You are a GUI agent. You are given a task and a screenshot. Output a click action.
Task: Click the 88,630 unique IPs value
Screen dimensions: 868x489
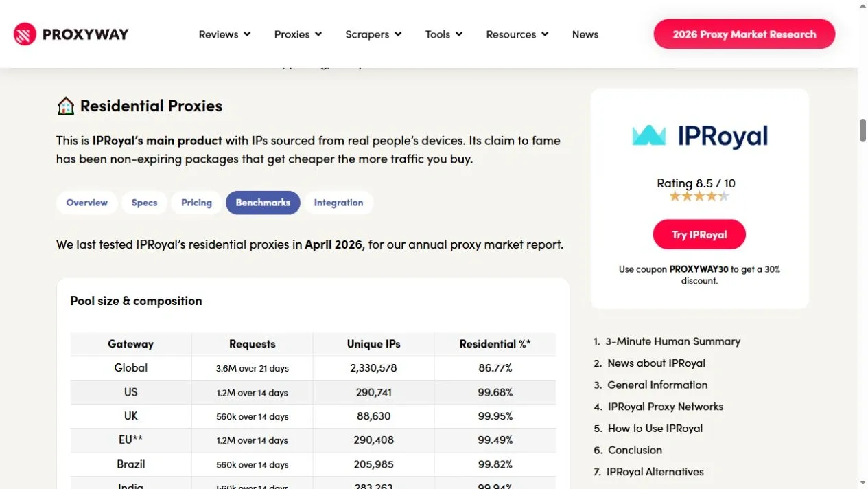click(374, 416)
